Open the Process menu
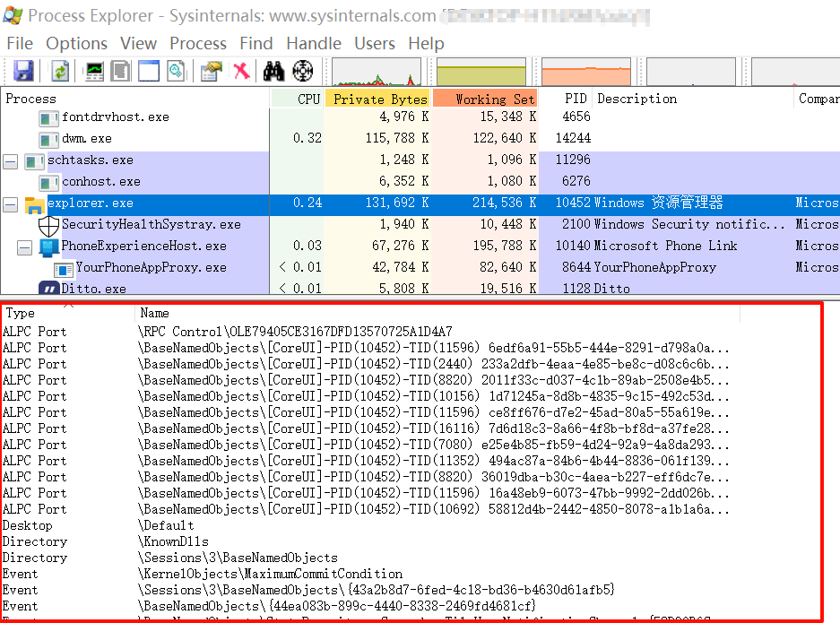 point(197,43)
